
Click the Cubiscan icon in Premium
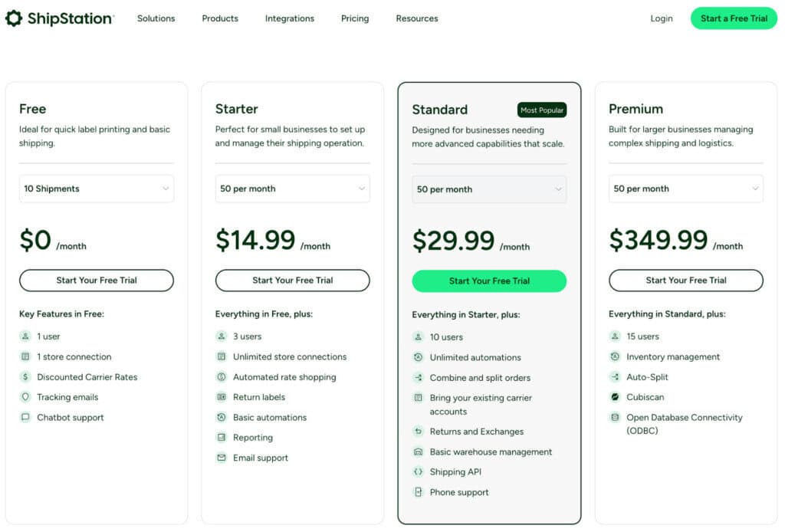[x=615, y=397]
